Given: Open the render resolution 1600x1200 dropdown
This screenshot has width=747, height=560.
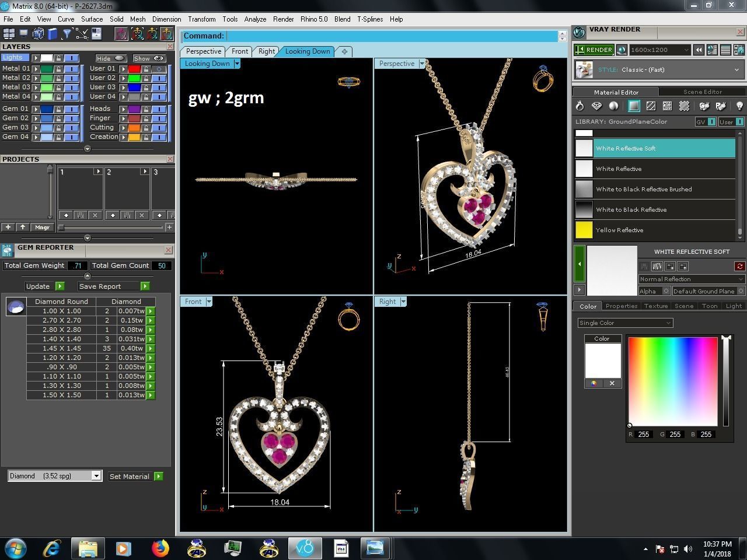Looking at the screenshot, I should pyautogui.click(x=659, y=50).
